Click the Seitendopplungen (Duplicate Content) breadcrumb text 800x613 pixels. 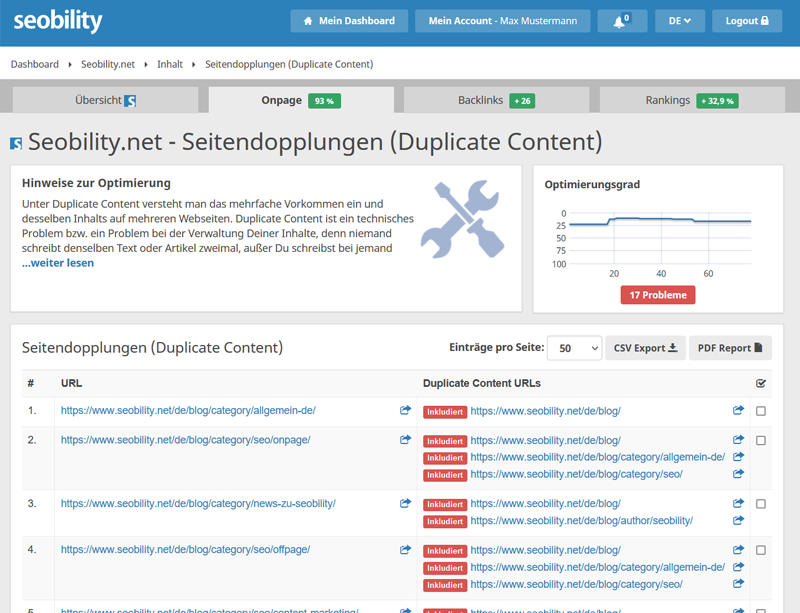[x=289, y=64]
